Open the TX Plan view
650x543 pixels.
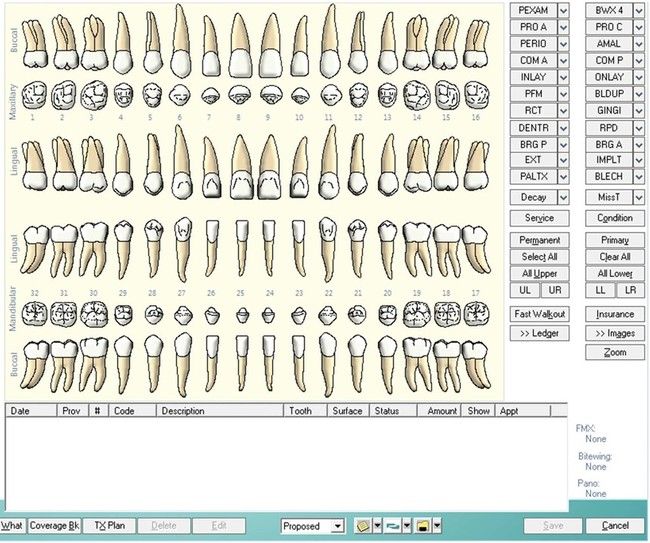pos(109,526)
